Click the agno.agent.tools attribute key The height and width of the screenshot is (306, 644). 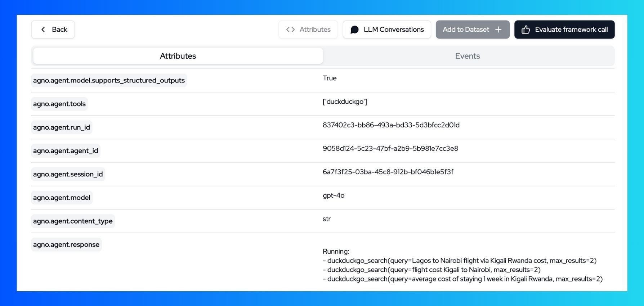[x=59, y=104]
